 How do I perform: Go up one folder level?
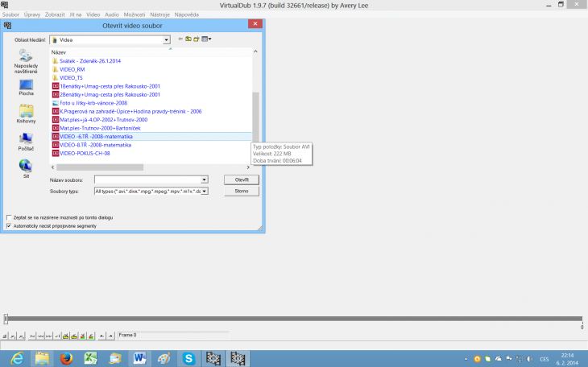[x=188, y=39]
